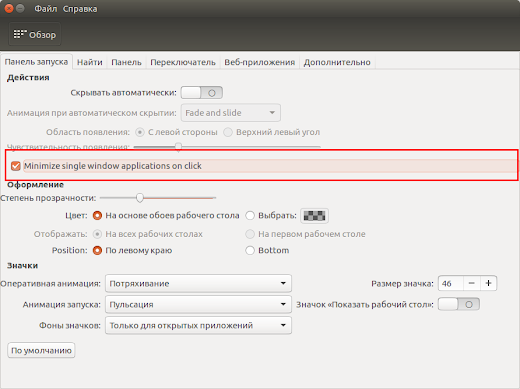Toggle the Скрывать автоматически switch
Image resolution: width=520 pixels, height=389 pixels.
[x=202, y=93]
